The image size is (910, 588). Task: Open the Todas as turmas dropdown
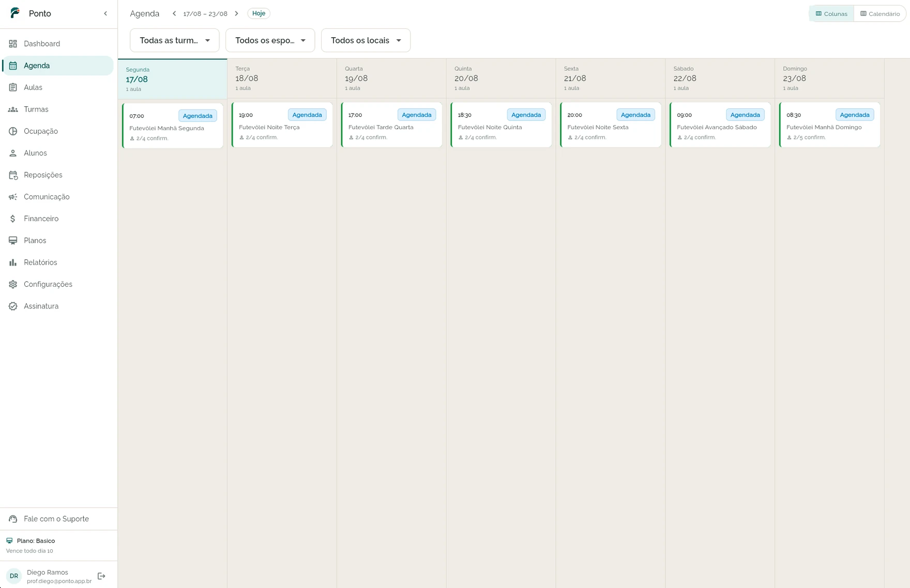pyautogui.click(x=175, y=40)
